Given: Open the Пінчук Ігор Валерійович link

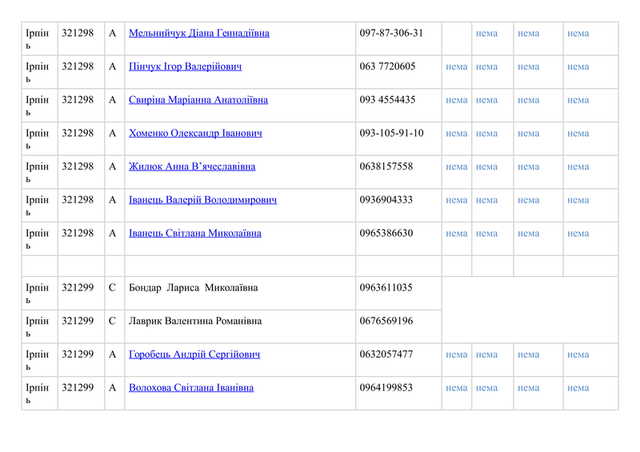Looking at the screenshot, I should coord(185,67).
